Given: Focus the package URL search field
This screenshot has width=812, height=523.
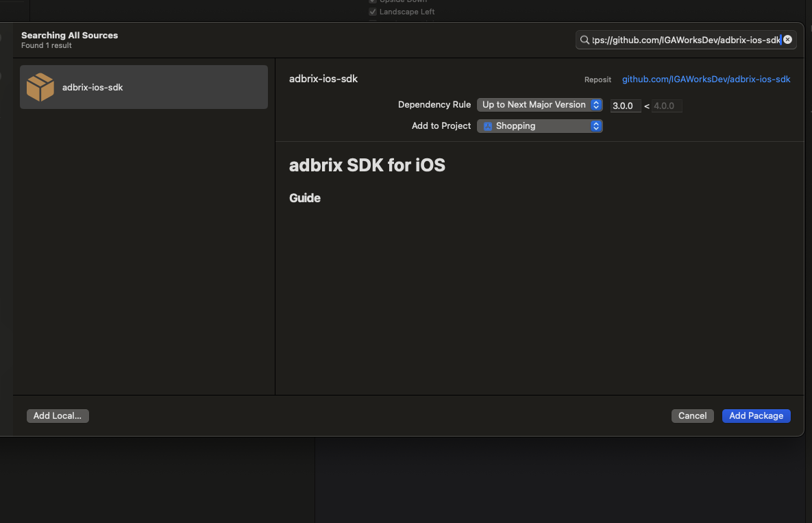Looking at the screenshot, I should coord(686,40).
